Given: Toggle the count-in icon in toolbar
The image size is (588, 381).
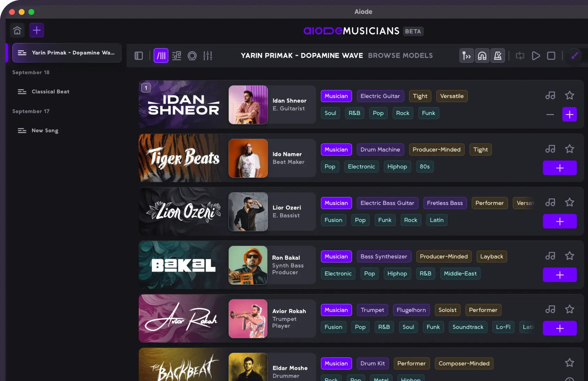Looking at the screenshot, I should (x=466, y=56).
